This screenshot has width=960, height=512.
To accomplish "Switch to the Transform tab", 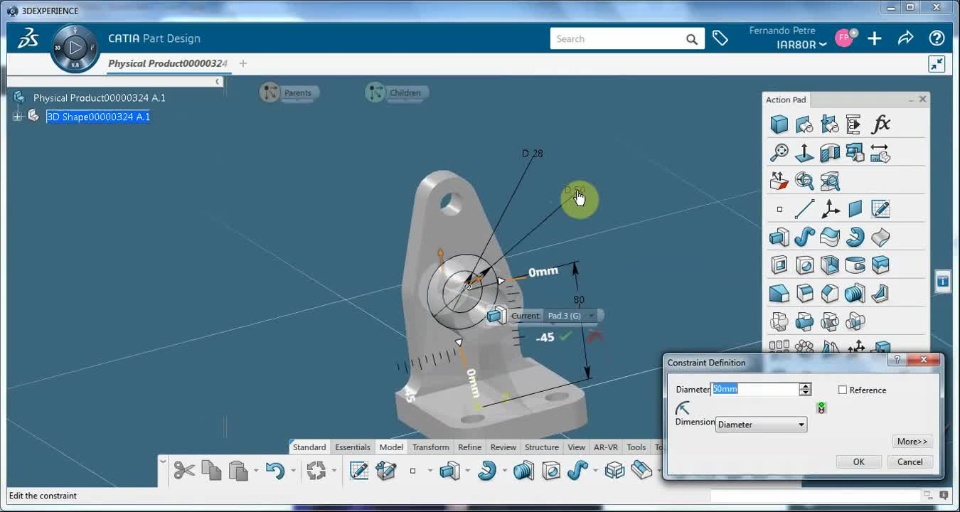I will coord(430,447).
